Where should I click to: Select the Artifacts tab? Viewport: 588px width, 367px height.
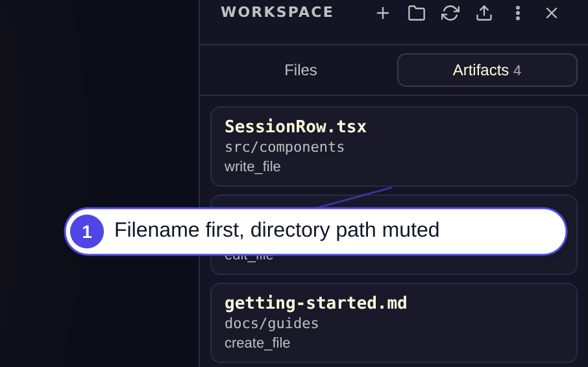487,70
